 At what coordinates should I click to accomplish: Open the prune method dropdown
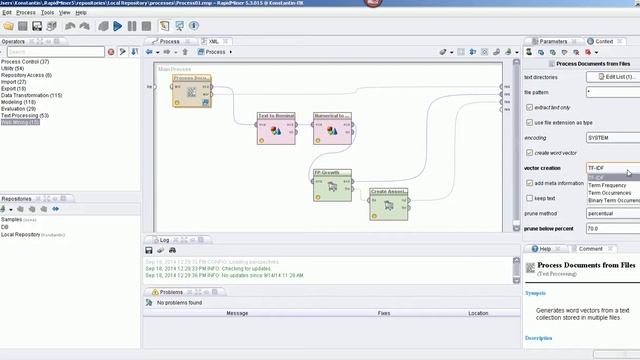tap(613, 213)
